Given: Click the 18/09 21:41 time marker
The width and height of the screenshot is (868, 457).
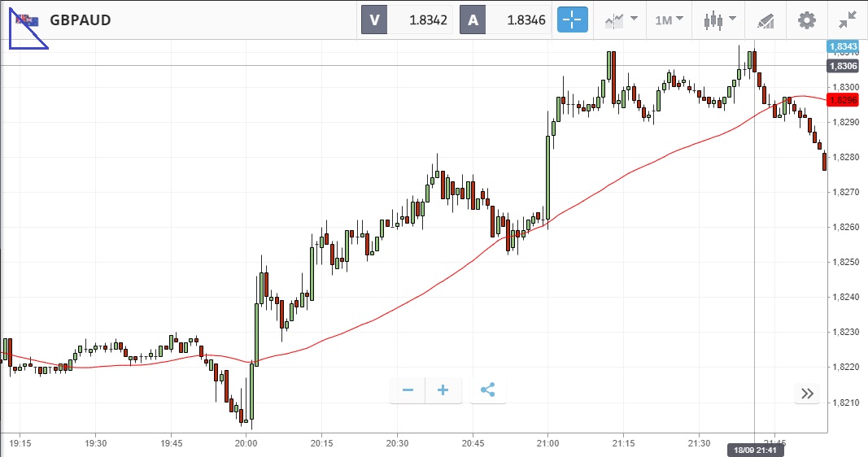Looking at the screenshot, I should coord(754,449).
